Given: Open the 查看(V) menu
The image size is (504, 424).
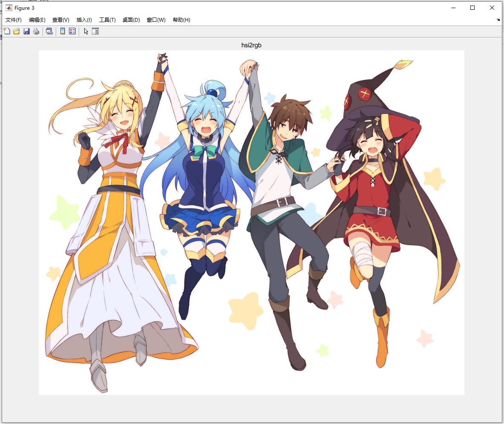Looking at the screenshot, I should click(61, 20).
